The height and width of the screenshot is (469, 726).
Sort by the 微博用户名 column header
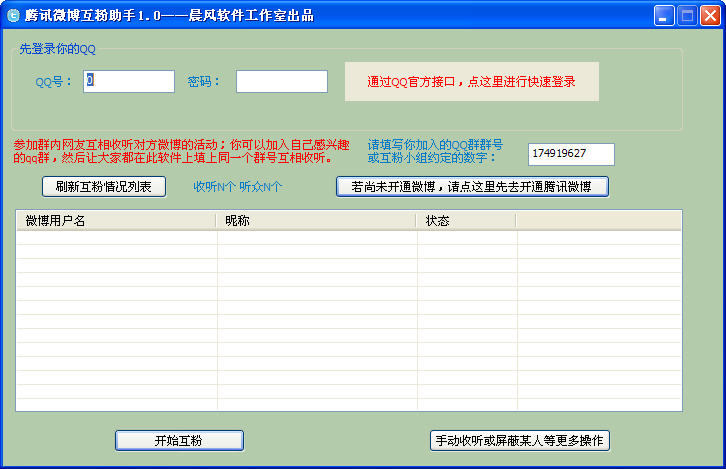(x=116, y=220)
